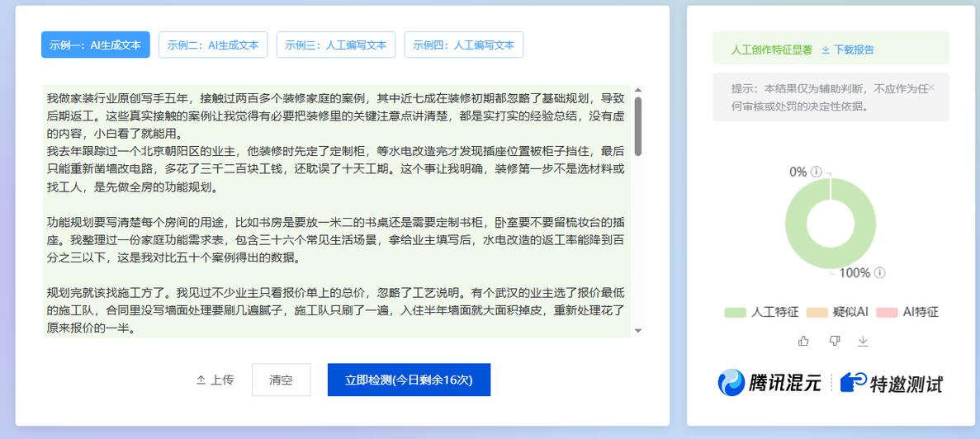Close the 提示 notice banner
The height and width of the screenshot is (439, 980).
(x=931, y=87)
